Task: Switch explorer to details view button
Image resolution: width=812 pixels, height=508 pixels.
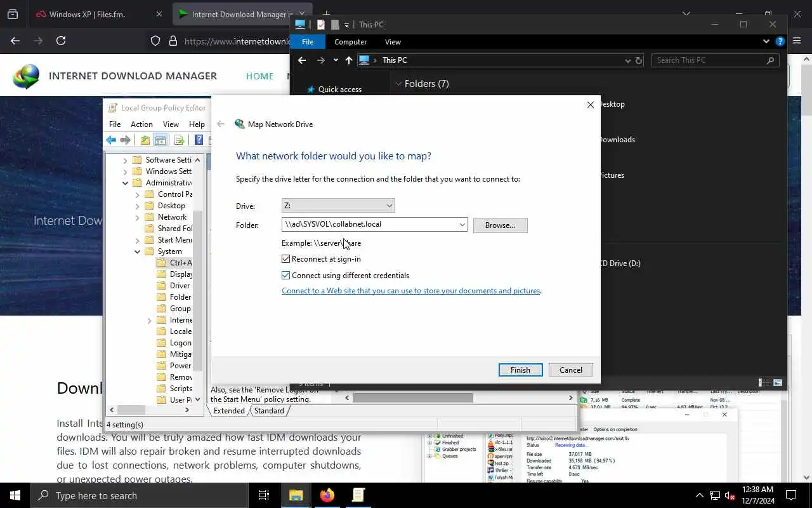Action: (763, 382)
